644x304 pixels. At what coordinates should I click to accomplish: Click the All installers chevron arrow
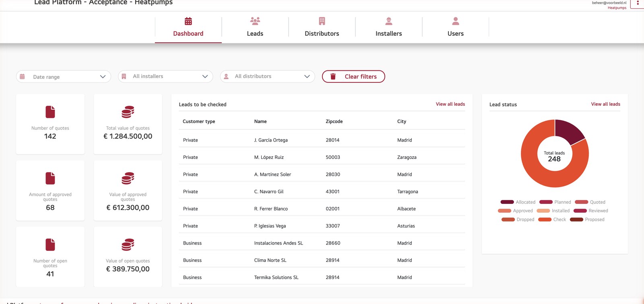(x=205, y=76)
